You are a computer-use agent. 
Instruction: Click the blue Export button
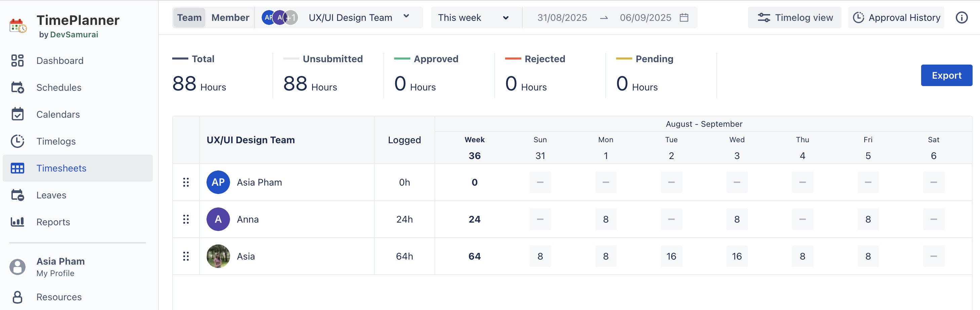point(946,75)
